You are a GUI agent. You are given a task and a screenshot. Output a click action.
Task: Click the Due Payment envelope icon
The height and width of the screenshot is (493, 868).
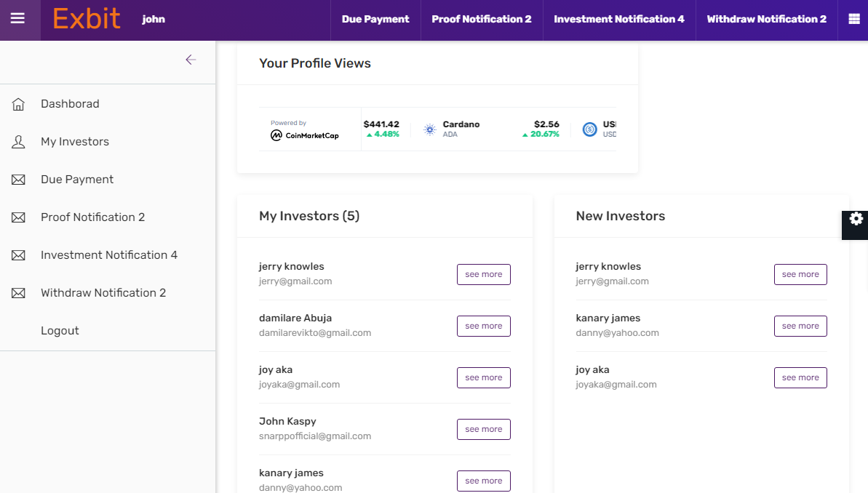click(x=17, y=179)
